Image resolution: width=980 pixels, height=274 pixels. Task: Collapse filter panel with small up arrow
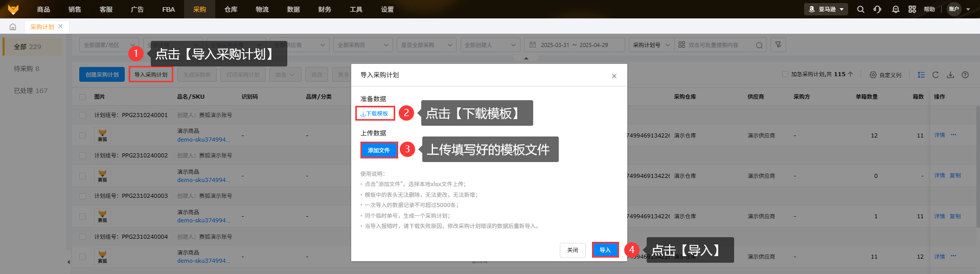pos(526,58)
